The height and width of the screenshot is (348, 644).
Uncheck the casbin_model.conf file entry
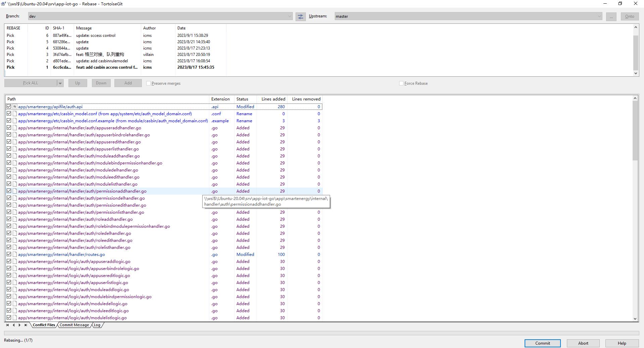pyautogui.click(x=9, y=114)
